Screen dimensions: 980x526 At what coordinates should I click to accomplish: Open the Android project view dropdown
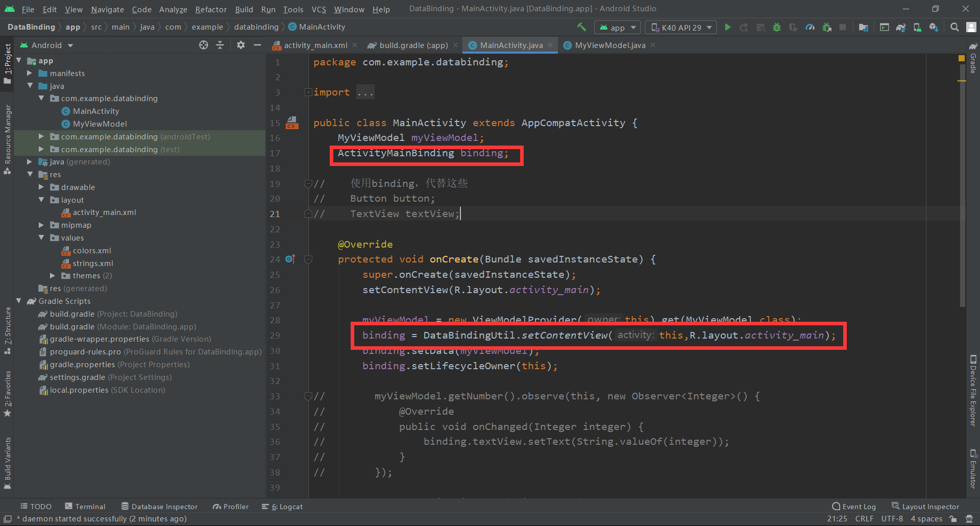(x=47, y=45)
